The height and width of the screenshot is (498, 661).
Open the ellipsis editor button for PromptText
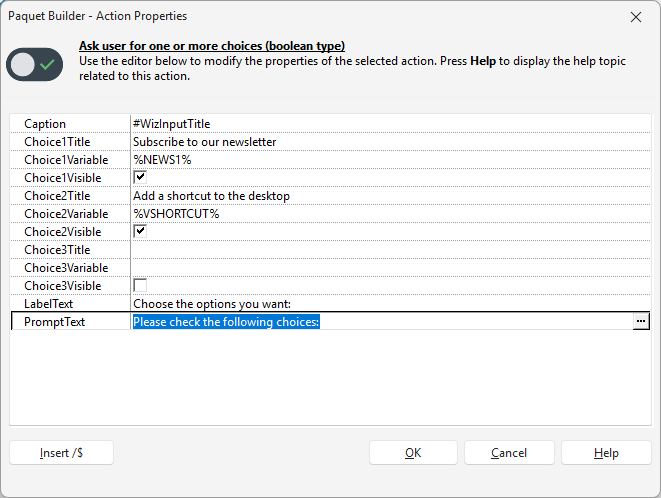(x=641, y=321)
